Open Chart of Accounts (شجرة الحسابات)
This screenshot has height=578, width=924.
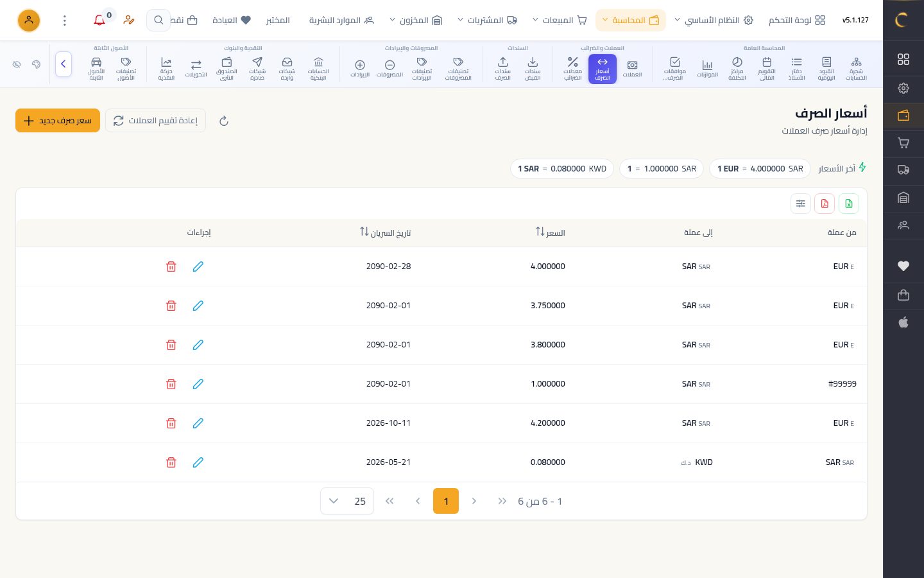tap(856, 68)
